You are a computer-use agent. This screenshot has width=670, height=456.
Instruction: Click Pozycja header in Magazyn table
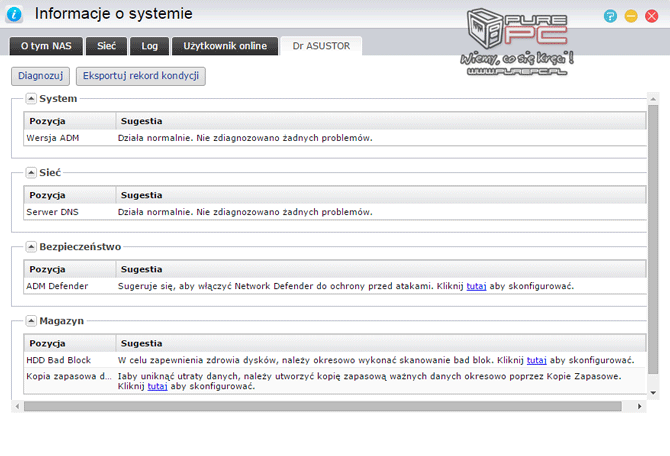point(70,343)
